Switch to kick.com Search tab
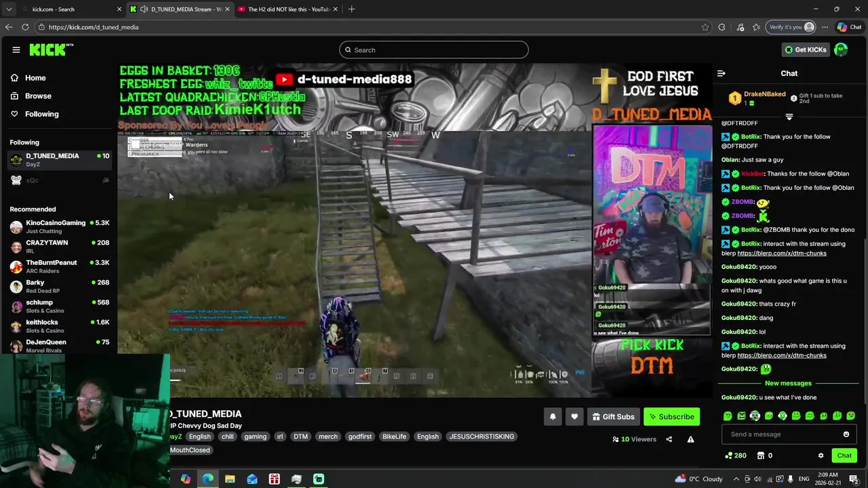Screen dimensions: 868x488 pos(71,9)
